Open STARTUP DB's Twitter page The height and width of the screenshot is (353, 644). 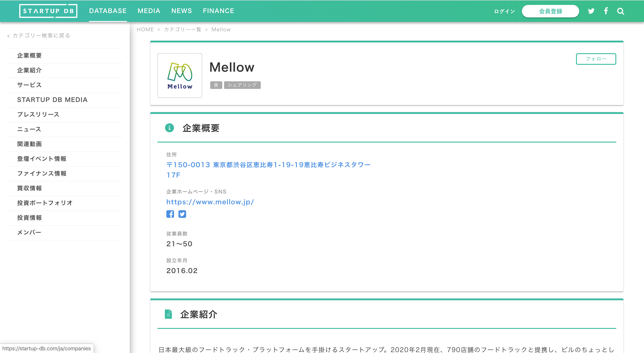(x=591, y=11)
